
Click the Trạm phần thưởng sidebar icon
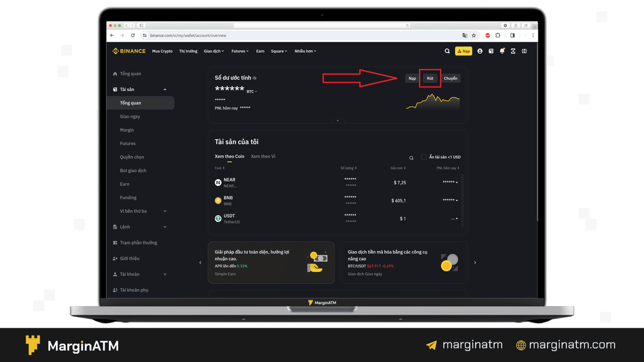coord(115,243)
